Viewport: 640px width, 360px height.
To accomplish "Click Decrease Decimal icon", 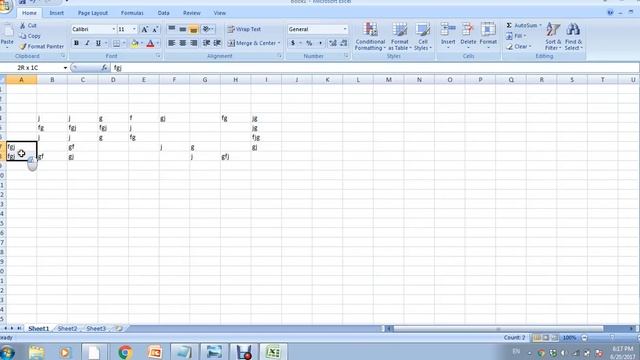I will click(x=344, y=43).
